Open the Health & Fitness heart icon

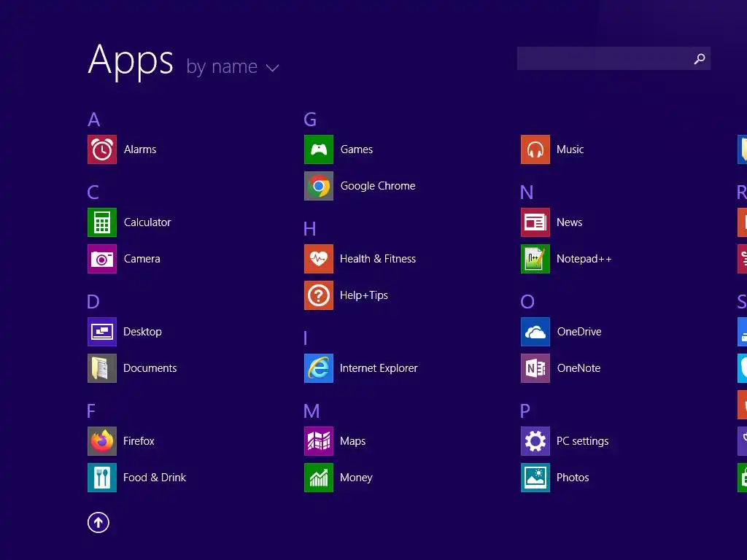tap(319, 259)
